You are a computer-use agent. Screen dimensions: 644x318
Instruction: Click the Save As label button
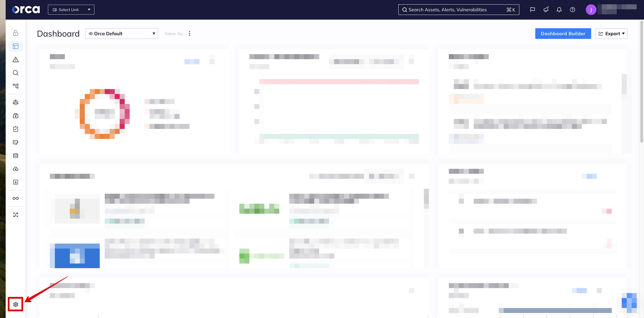tap(174, 33)
